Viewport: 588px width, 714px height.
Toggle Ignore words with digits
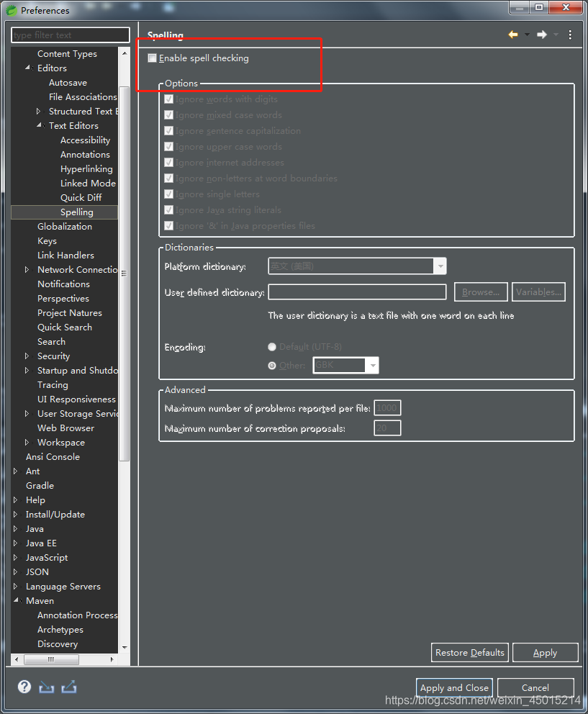pyautogui.click(x=168, y=99)
